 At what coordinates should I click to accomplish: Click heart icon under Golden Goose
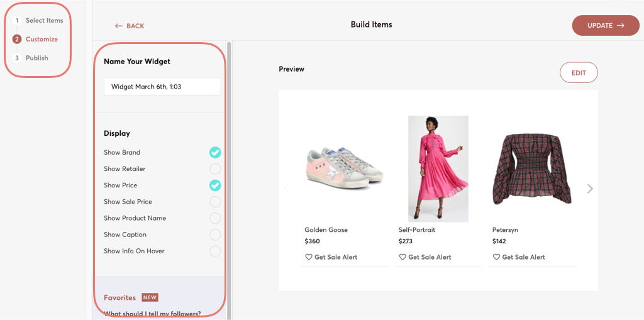tap(309, 257)
